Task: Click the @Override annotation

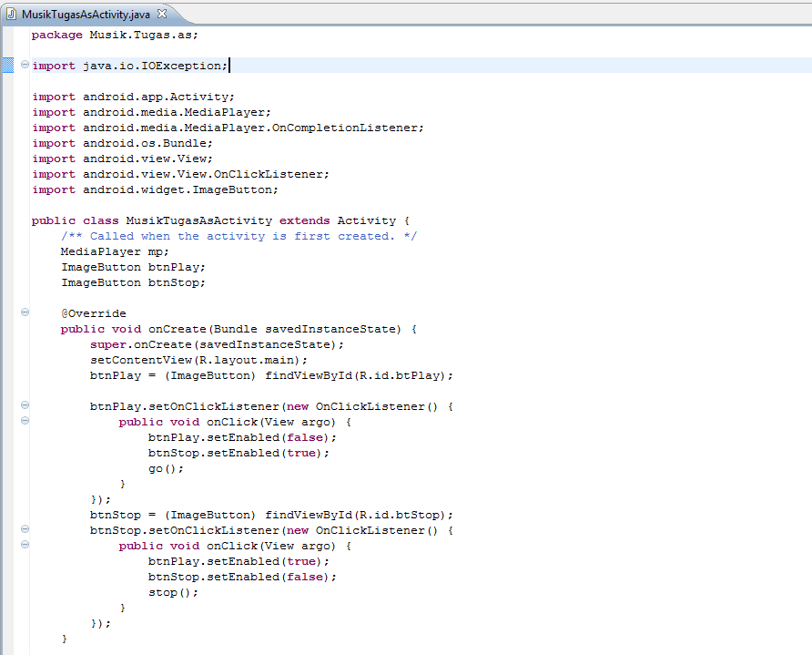Action: [x=93, y=313]
